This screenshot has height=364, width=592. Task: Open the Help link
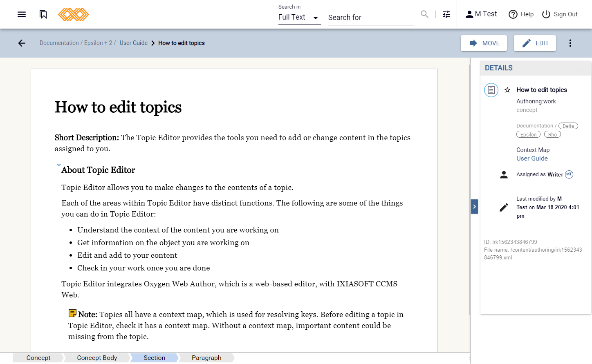521,14
